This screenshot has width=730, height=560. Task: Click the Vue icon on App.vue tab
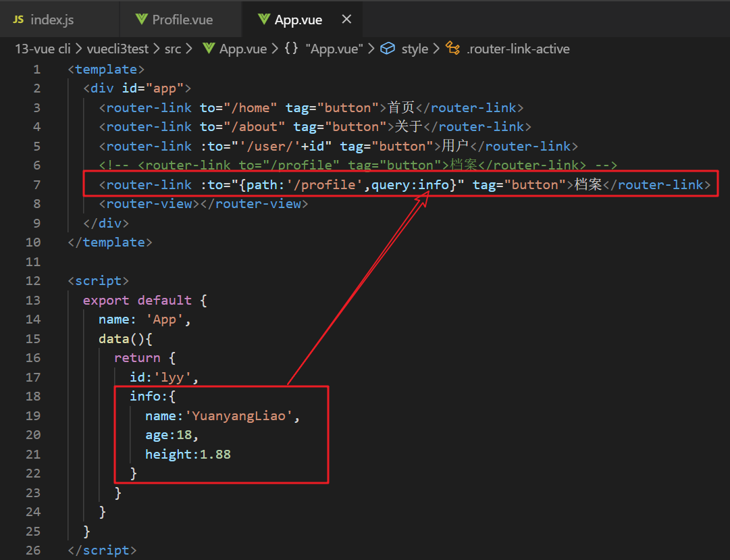click(264, 20)
